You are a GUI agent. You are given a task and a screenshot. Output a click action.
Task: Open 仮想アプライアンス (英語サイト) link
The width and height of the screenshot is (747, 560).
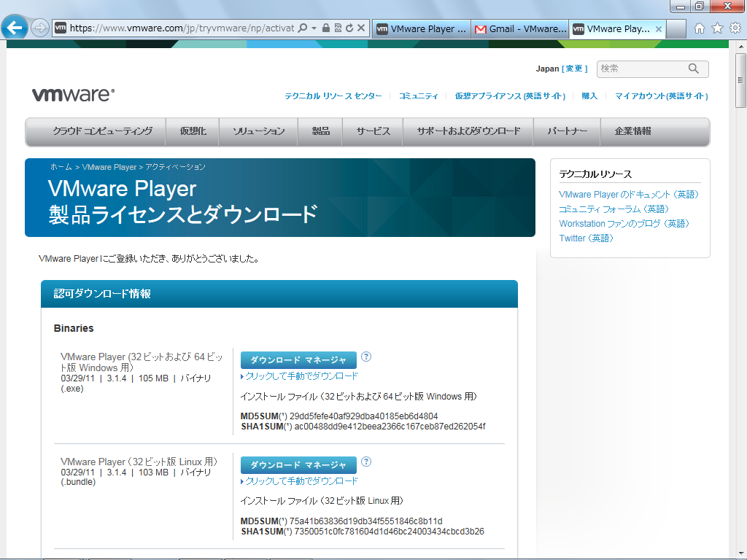510,96
